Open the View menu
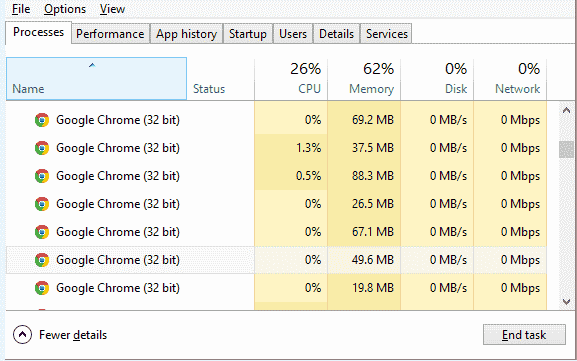Viewport: 577px width, 361px height. tap(112, 9)
